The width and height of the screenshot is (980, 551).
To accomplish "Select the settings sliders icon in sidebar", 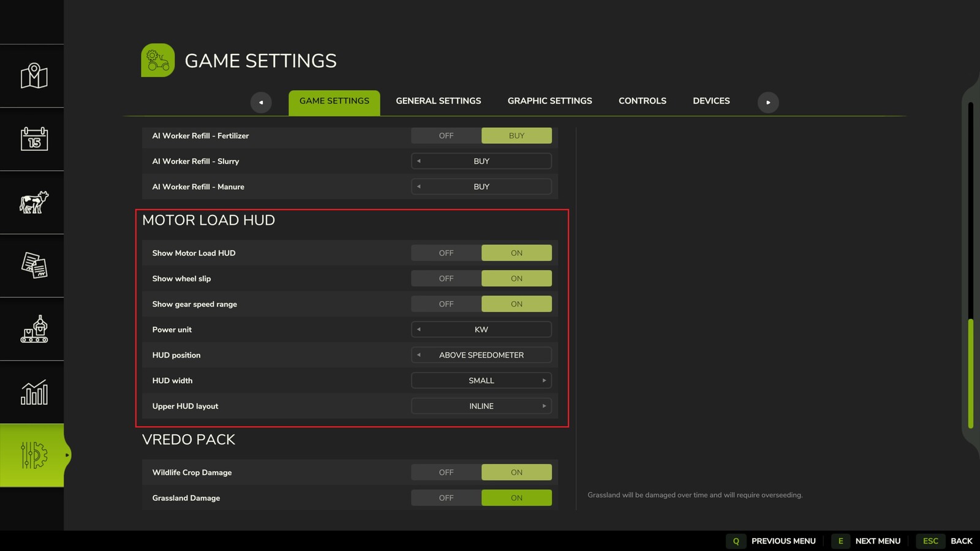I will click(34, 455).
